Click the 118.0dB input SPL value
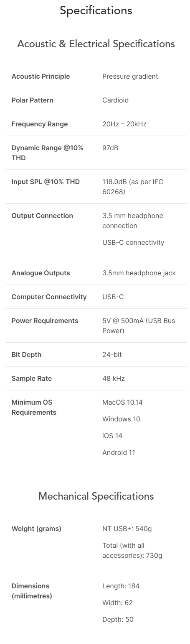 tap(133, 187)
